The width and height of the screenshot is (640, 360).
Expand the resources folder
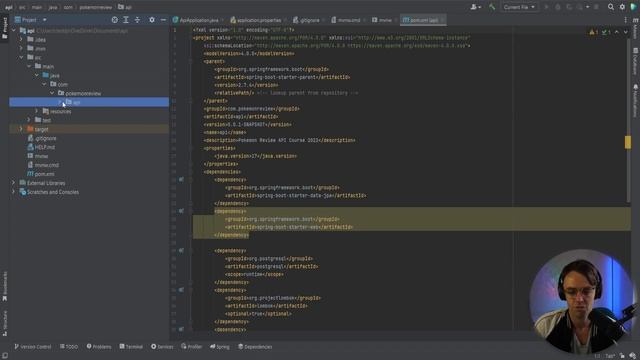point(37,111)
